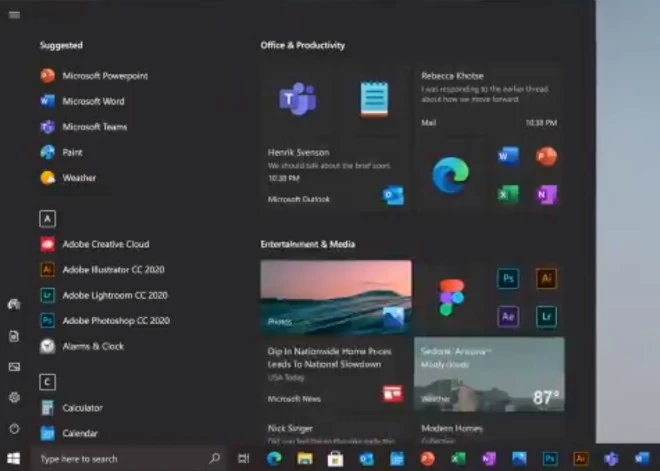Open Task View on the taskbar
This screenshot has width=660, height=471.
click(x=244, y=458)
